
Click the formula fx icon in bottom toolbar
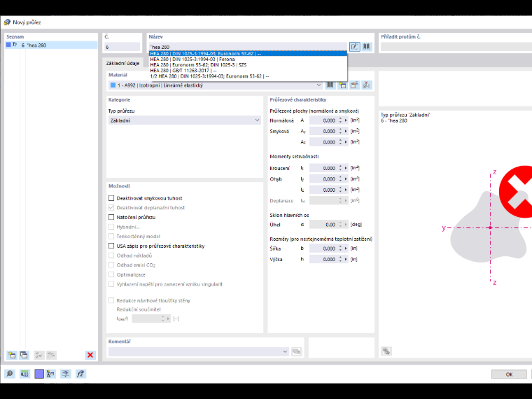[80, 374]
